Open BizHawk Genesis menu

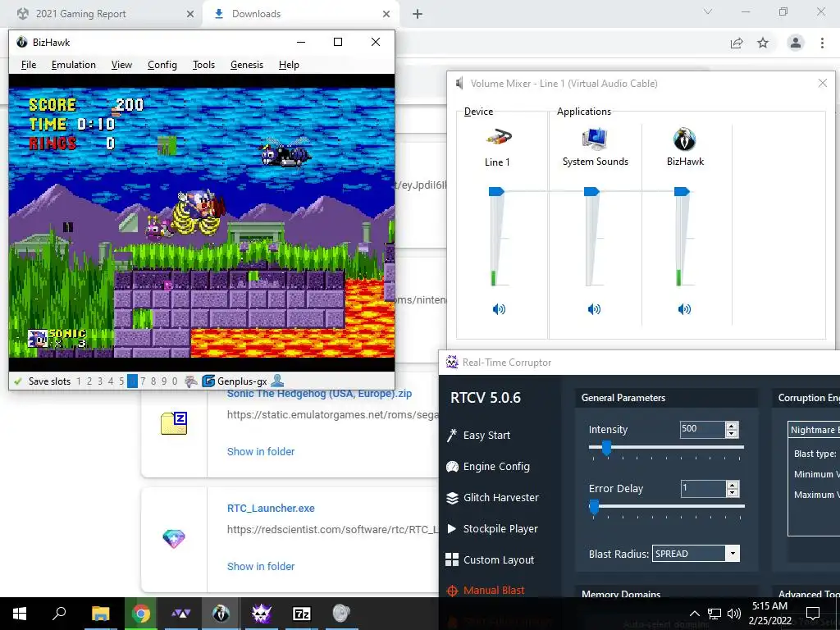coord(247,65)
